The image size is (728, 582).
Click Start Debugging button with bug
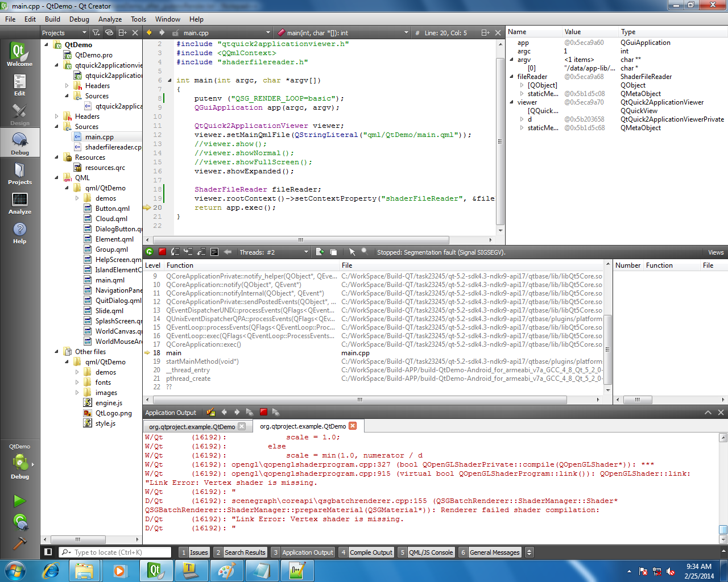point(19,522)
